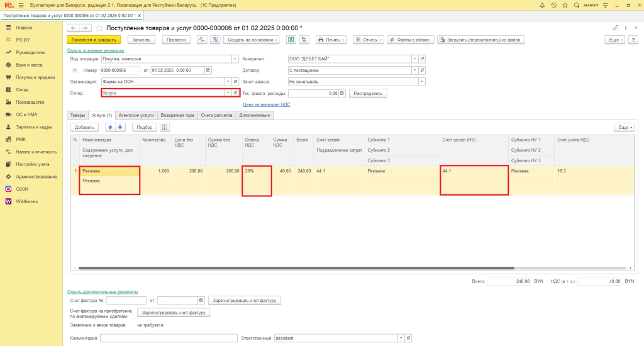Open Банк и касса section
The height and width of the screenshot is (346, 644).
pyautogui.click(x=29, y=65)
